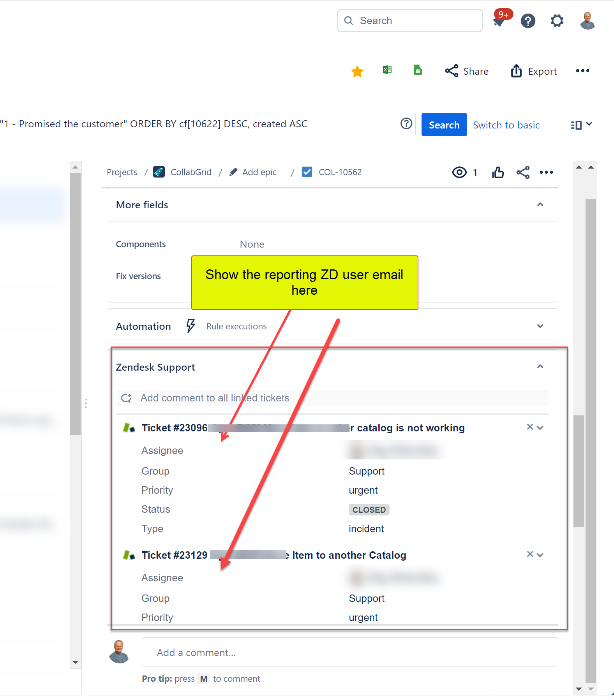The image size is (614, 700).
Task: Click the Add a comment box
Action: pos(350,652)
